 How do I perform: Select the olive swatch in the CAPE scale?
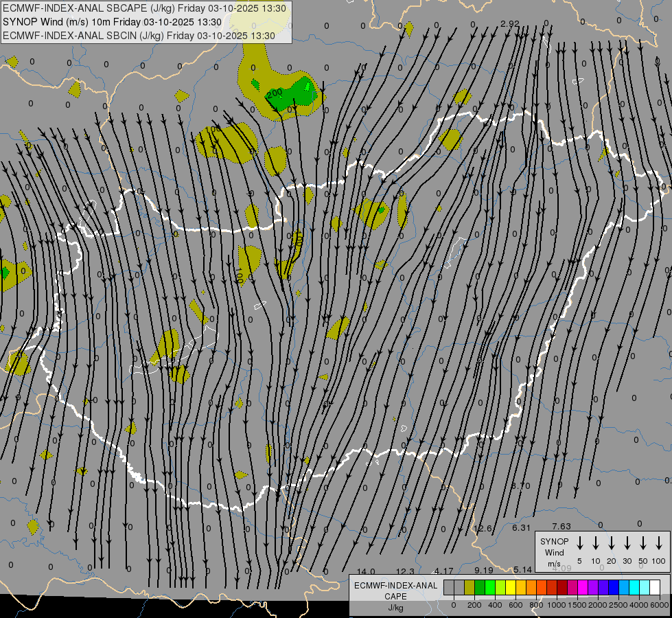click(x=470, y=587)
